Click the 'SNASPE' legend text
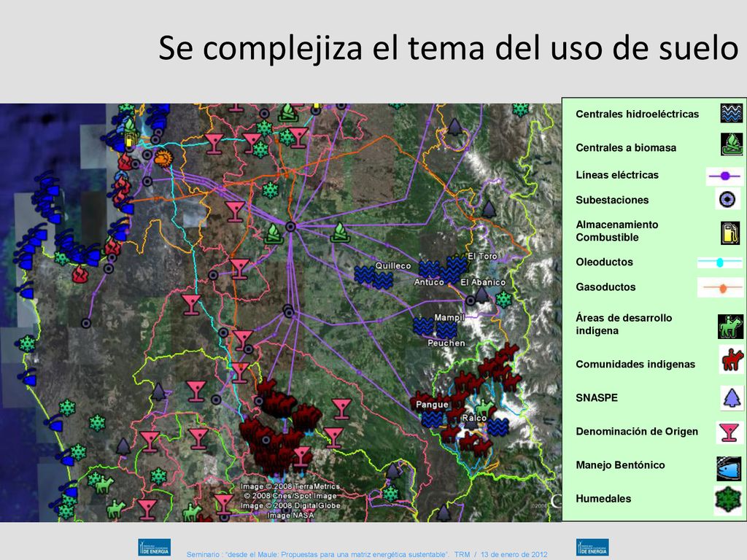Image resolution: width=747 pixels, height=560 pixels. 597,397
